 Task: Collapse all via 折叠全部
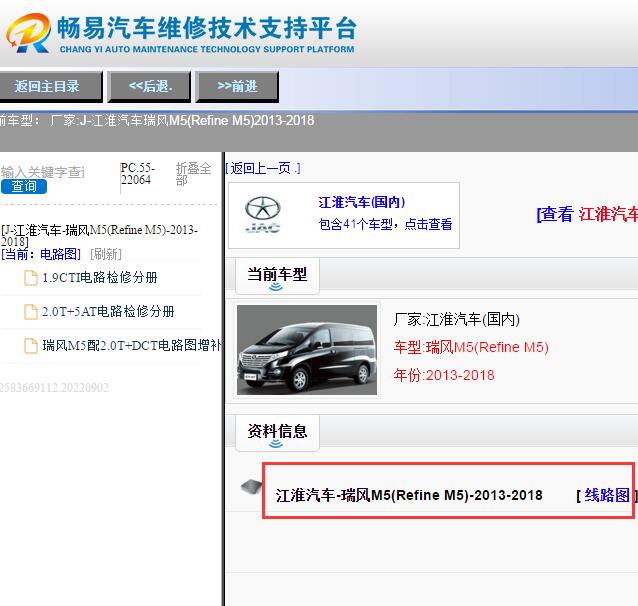tap(193, 174)
